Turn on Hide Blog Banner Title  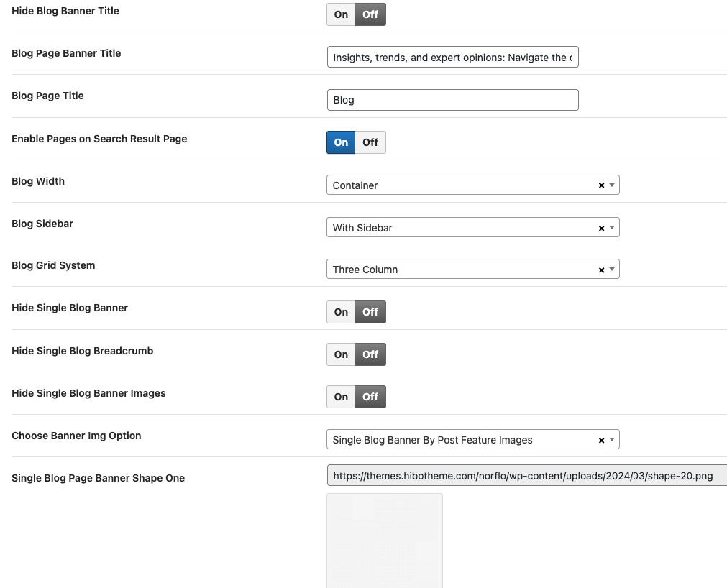(x=341, y=14)
